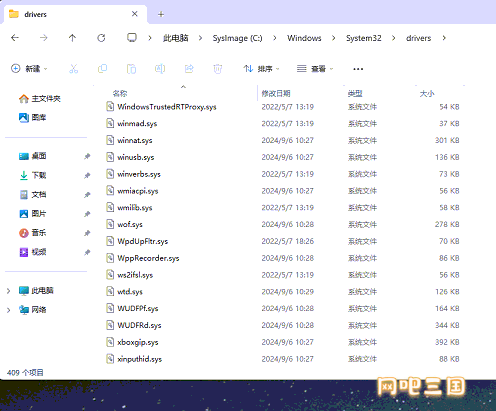Click 此电脑 in the address breadcrumb

tap(176, 38)
